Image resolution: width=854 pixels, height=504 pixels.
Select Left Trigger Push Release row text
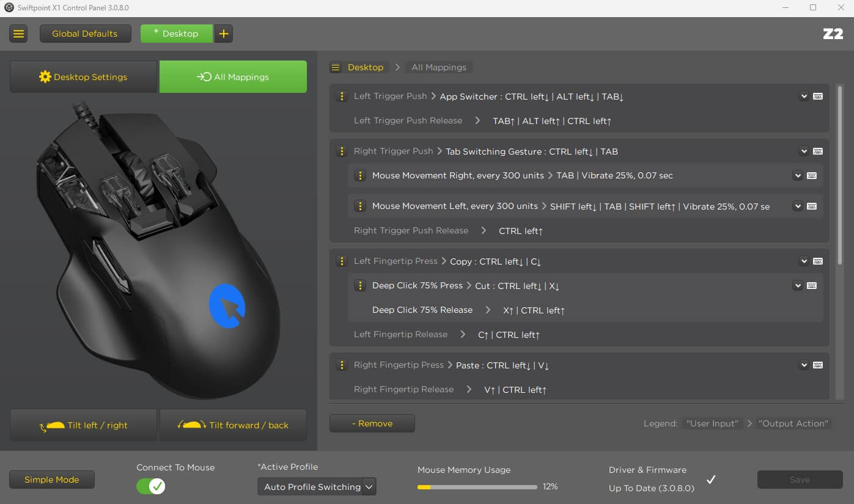pyautogui.click(x=408, y=121)
